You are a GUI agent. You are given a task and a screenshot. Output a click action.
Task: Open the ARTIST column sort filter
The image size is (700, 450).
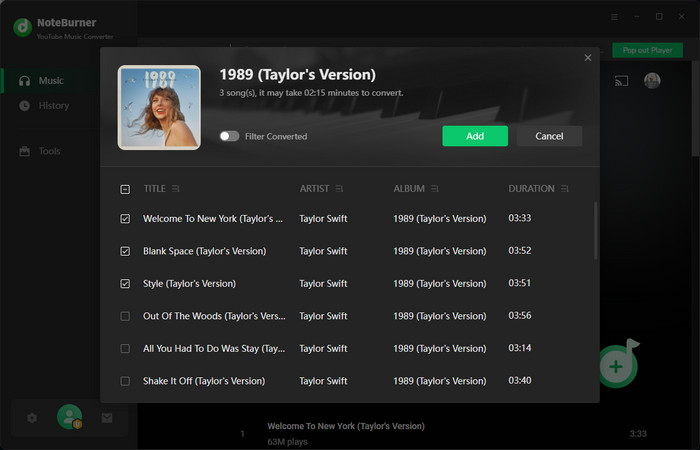pyautogui.click(x=339, y=189)
